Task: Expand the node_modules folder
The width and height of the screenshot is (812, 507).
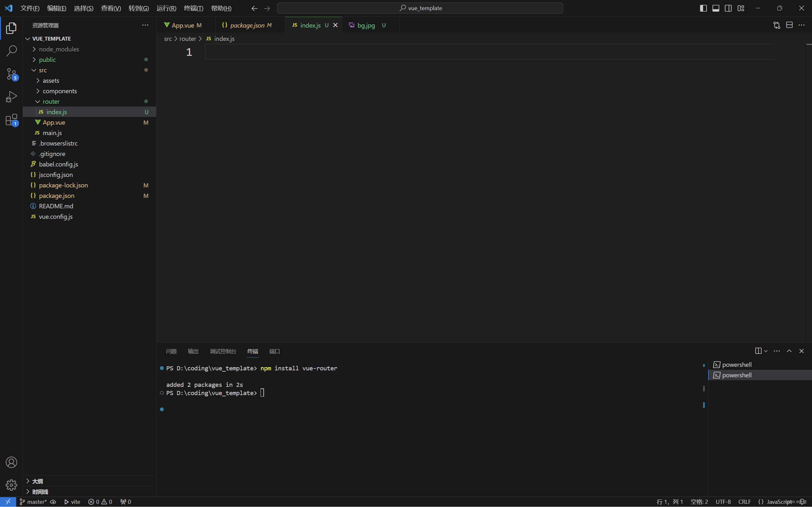Action: 59,49
